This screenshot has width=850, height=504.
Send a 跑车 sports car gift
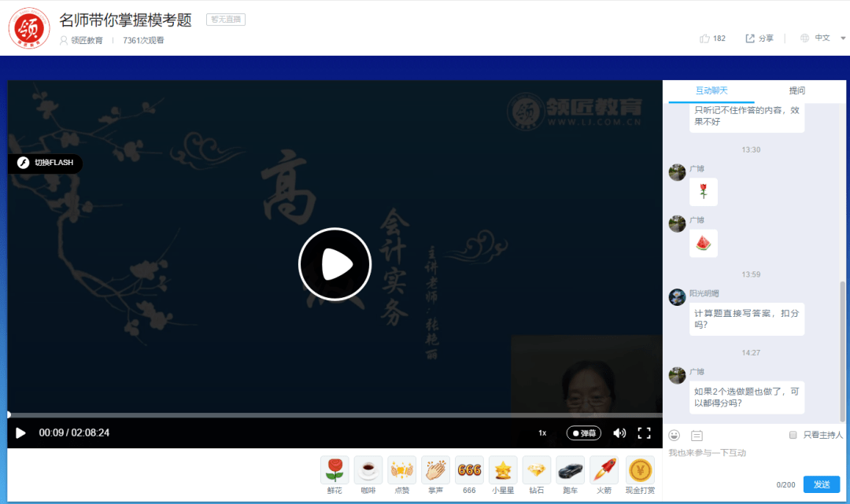[x=570, y=476]
